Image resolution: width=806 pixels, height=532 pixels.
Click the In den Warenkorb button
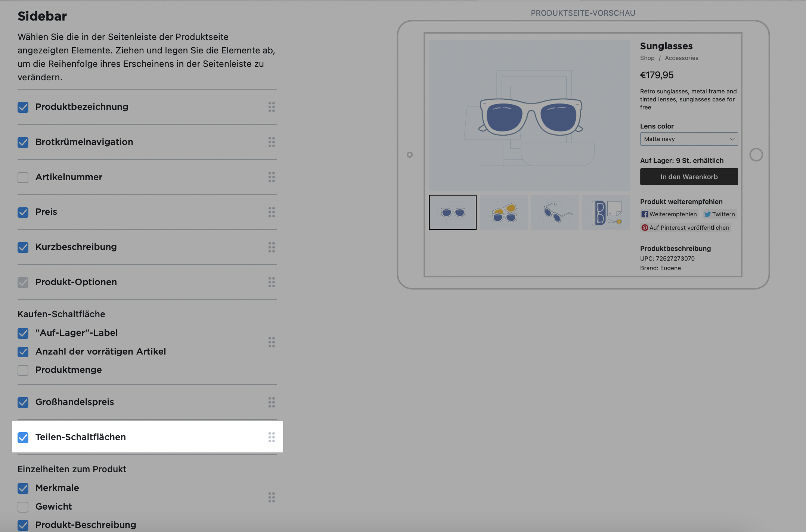click(x=688, y=177)
